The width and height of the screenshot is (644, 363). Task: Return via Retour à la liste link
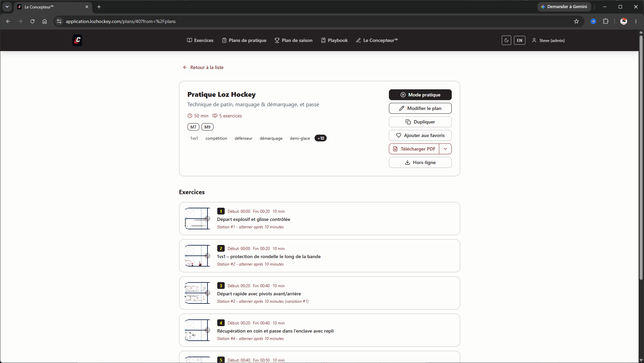[203, 67]
